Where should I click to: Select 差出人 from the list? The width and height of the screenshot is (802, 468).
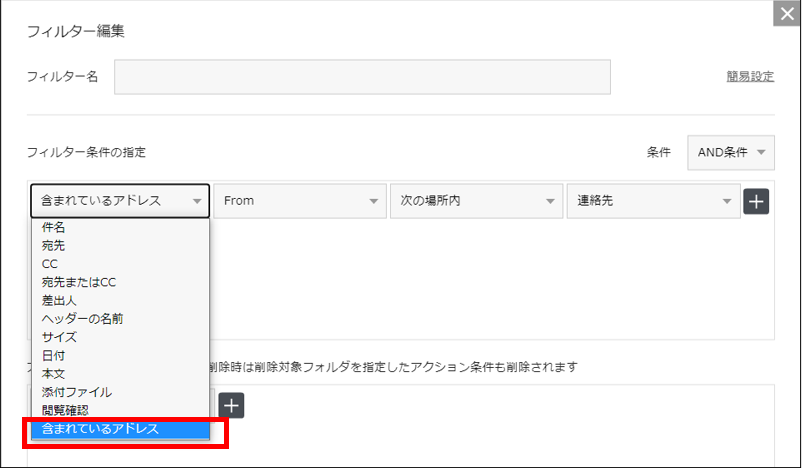(x=60, y=300)
